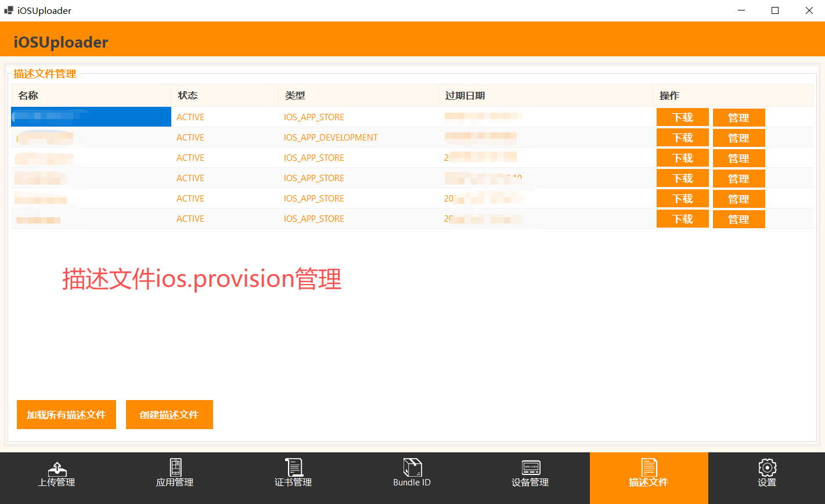Click the 类型 column header

coord(295,95)
